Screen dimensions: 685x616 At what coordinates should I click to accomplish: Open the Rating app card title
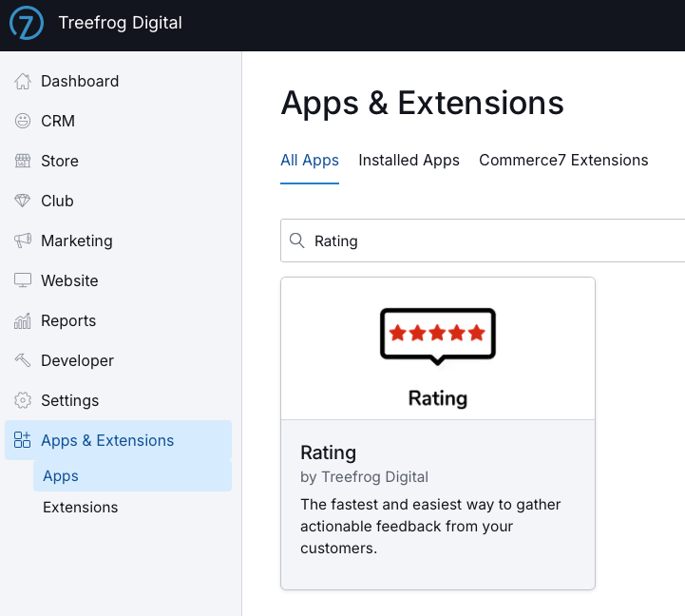pos(328,452)
